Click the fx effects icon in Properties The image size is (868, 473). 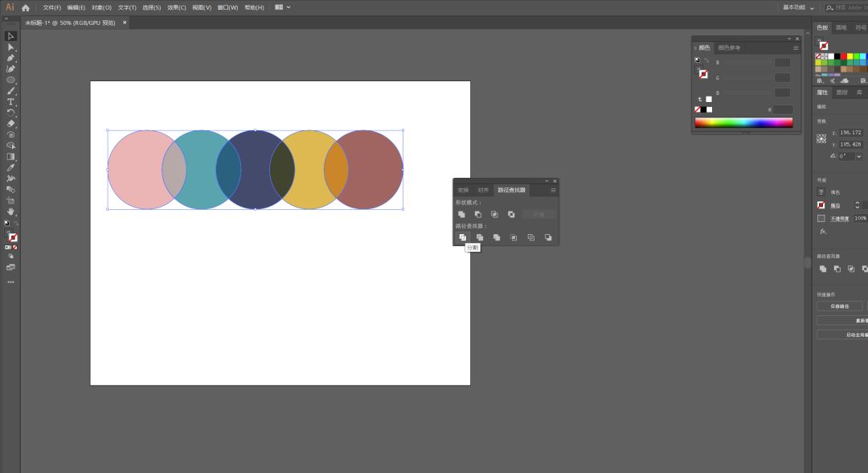coord(823,231)
